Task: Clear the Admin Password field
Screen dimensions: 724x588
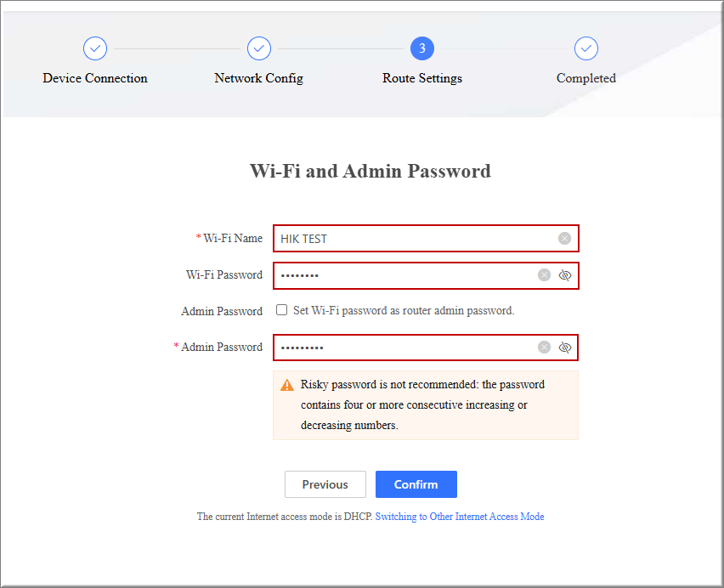Action: [544, 348]
